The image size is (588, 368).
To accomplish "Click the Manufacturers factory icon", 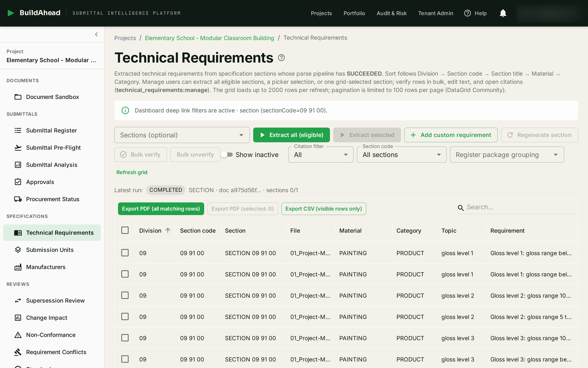I will pyautogui.click(x=18, y=267).
